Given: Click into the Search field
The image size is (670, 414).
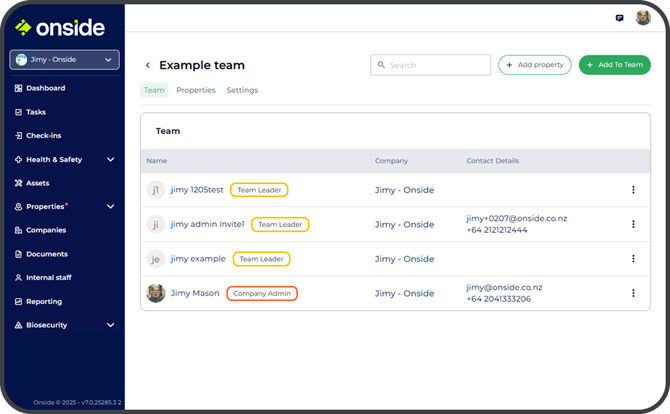Looking at the screenshot, I should 430,65.
